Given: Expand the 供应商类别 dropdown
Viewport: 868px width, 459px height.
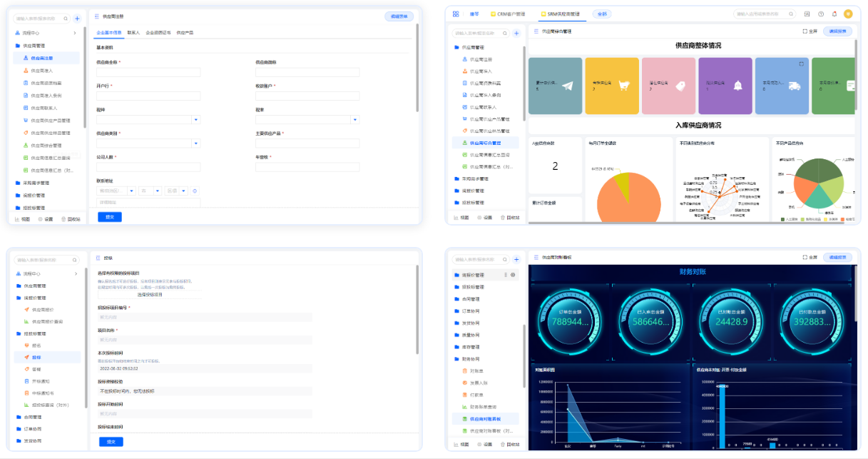Looking at the screenshot, I should tap(196, 143).
